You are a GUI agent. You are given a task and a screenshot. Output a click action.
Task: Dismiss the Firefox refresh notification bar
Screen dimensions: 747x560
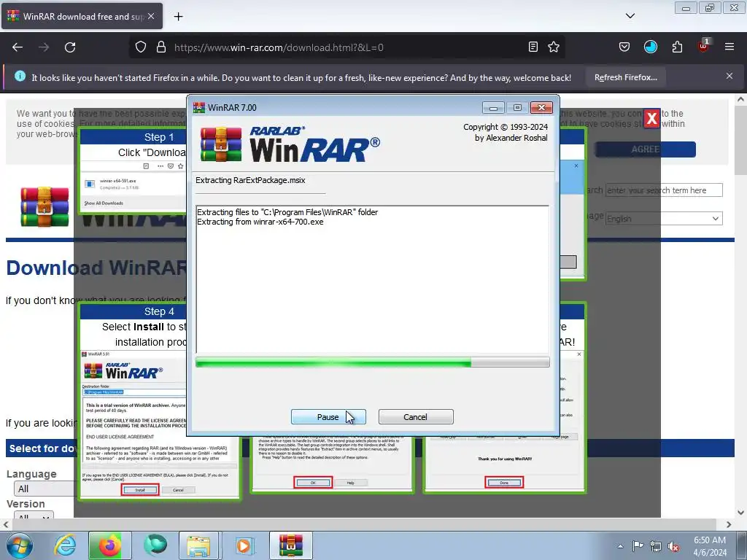pos(729,76)
